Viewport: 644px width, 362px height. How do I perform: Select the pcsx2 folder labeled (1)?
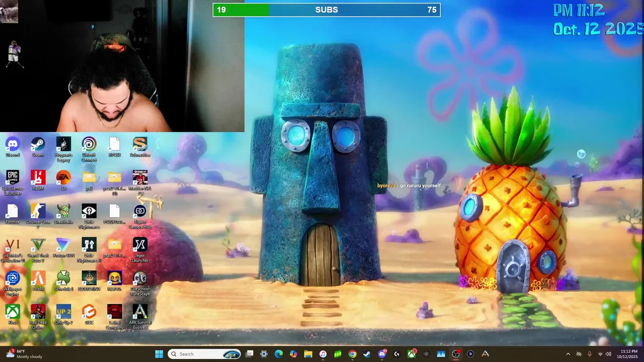point(114,183)
